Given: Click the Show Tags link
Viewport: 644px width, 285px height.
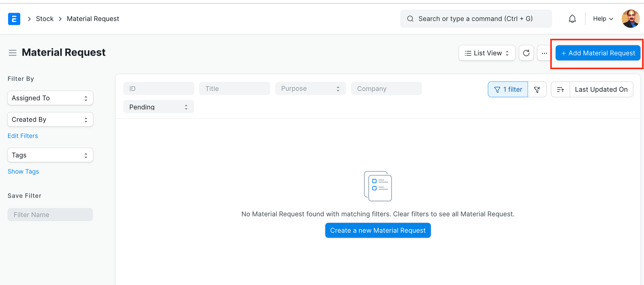Looking at the screenshot, I should pyautogui.click(x=23, y=171).
